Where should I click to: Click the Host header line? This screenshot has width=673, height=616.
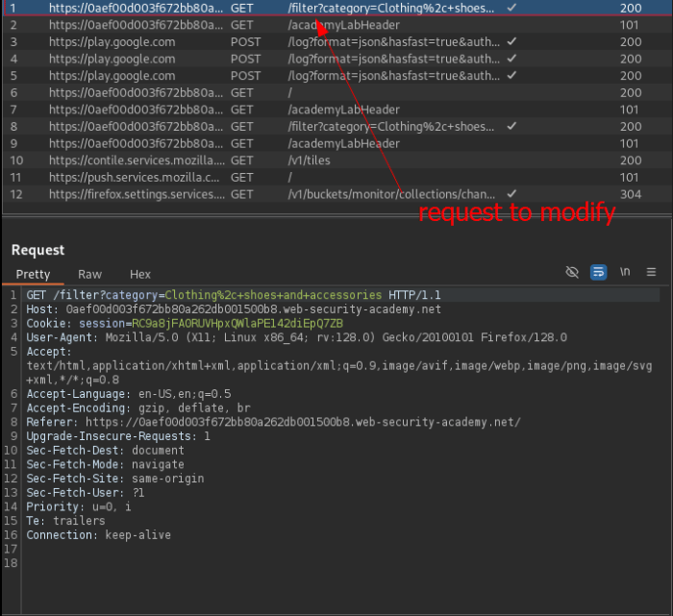(234, 309)
